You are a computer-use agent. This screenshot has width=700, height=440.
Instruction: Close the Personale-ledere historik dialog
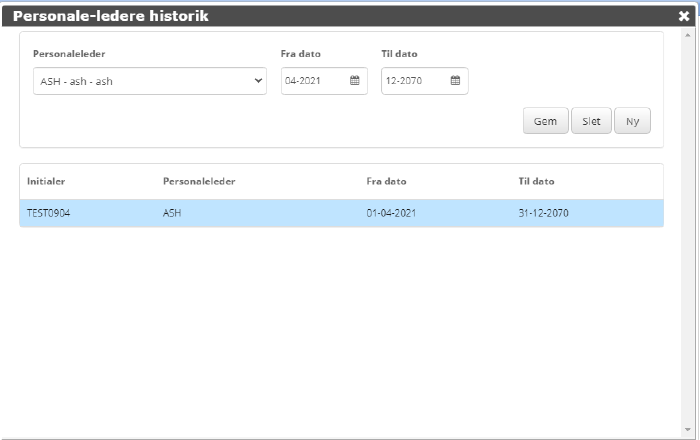[683, 16]
